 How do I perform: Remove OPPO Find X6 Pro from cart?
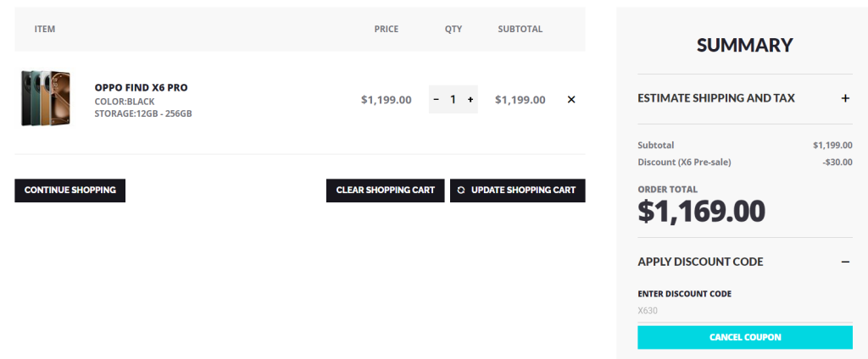(571, 100)
